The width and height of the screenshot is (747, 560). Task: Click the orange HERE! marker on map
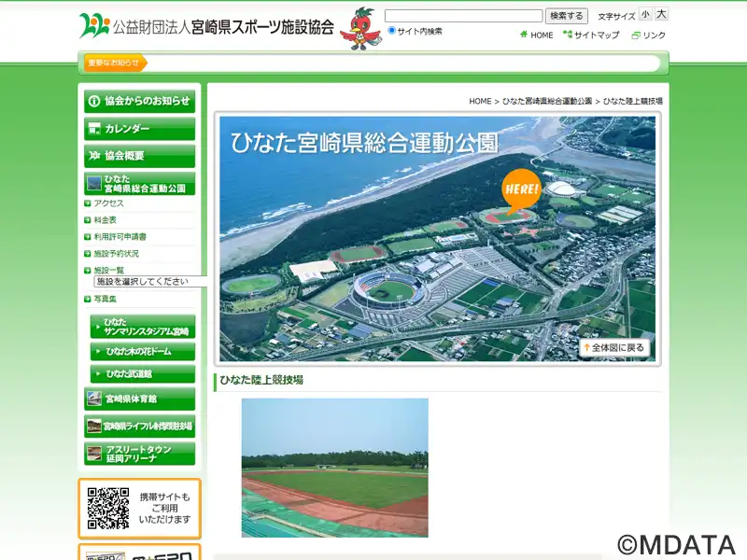pyautogui.click(x=521, y=191)
